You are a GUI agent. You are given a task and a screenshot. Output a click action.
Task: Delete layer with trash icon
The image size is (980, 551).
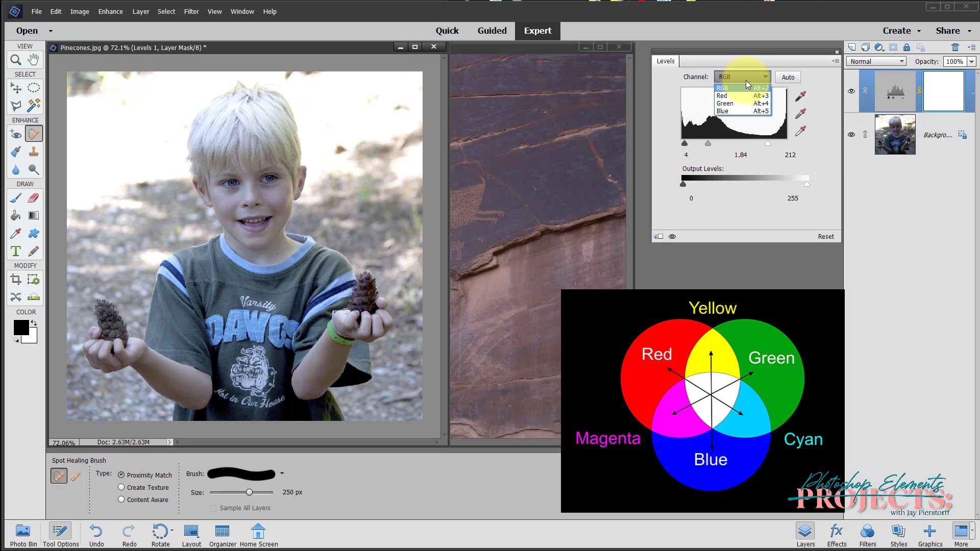click(955, 47)
